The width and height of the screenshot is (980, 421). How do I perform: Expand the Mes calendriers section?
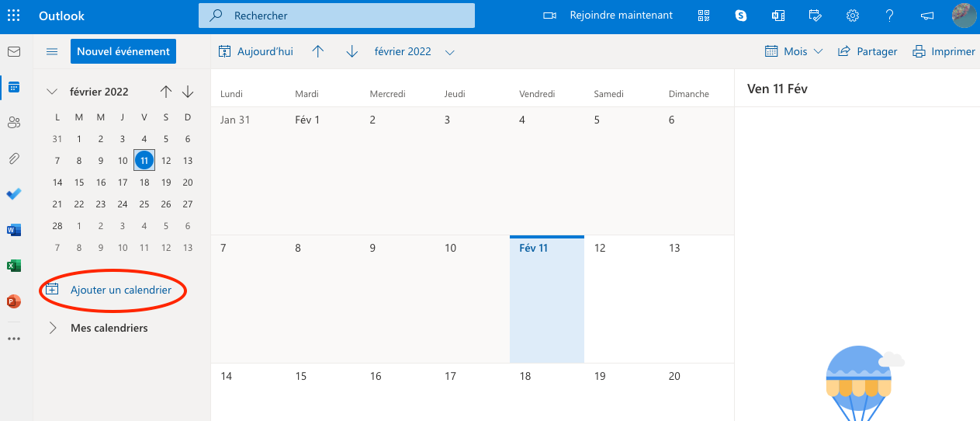(x=53, y=328)
